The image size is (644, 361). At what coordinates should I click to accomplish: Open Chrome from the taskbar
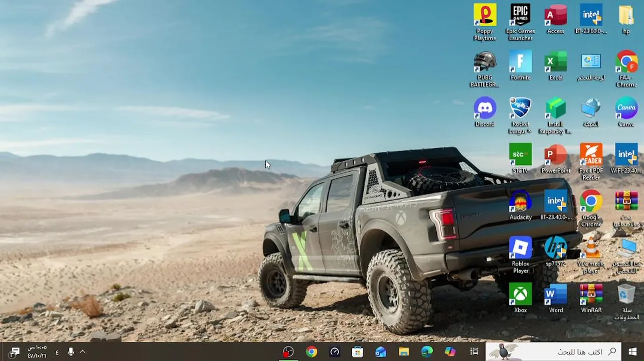coord(311,351)
